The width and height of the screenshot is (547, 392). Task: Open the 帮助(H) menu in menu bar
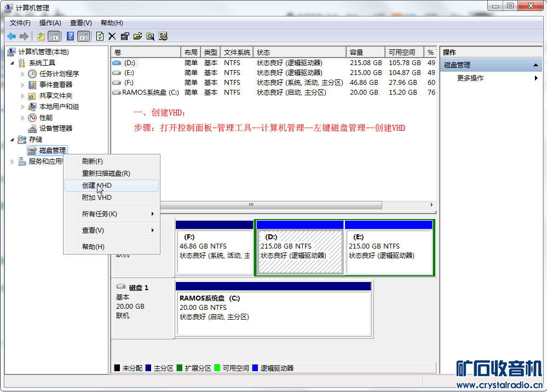click(x=112, y=23)
